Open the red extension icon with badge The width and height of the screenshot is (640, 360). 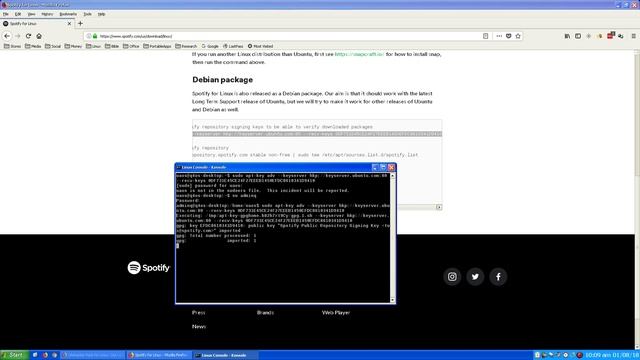(x=610, y=36)
